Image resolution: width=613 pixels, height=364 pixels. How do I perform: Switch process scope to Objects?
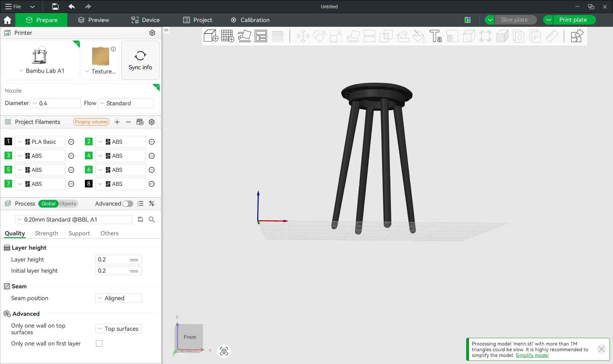click(x=68, y=204)
